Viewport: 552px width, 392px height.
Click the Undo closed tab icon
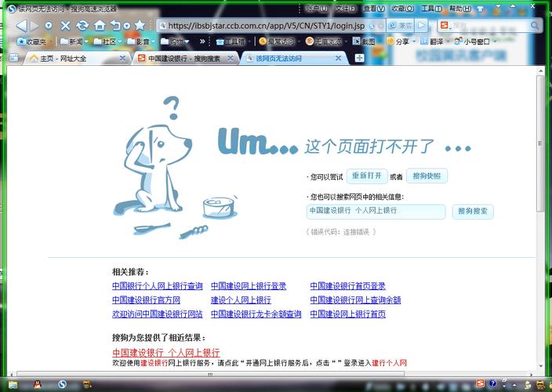point(115,25)
